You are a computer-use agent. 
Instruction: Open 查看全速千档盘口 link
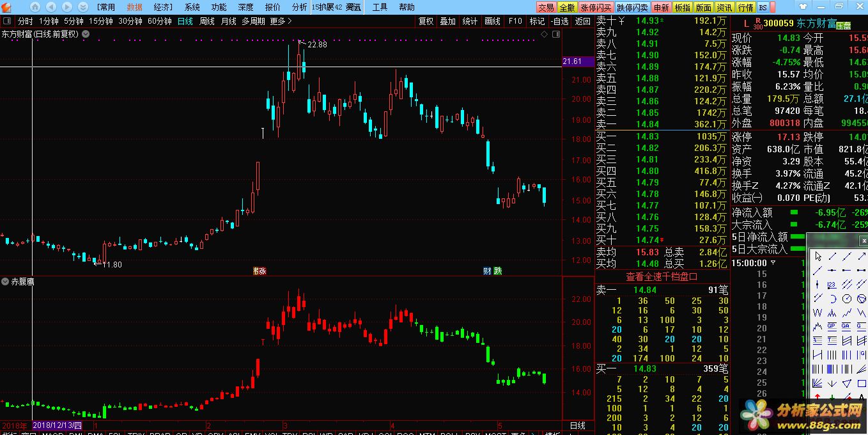pyautogui.click(x=662, y=276)
